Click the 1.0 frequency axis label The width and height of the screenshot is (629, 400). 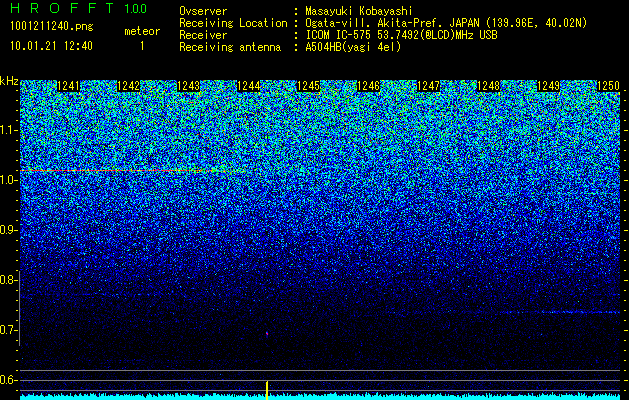8,180
